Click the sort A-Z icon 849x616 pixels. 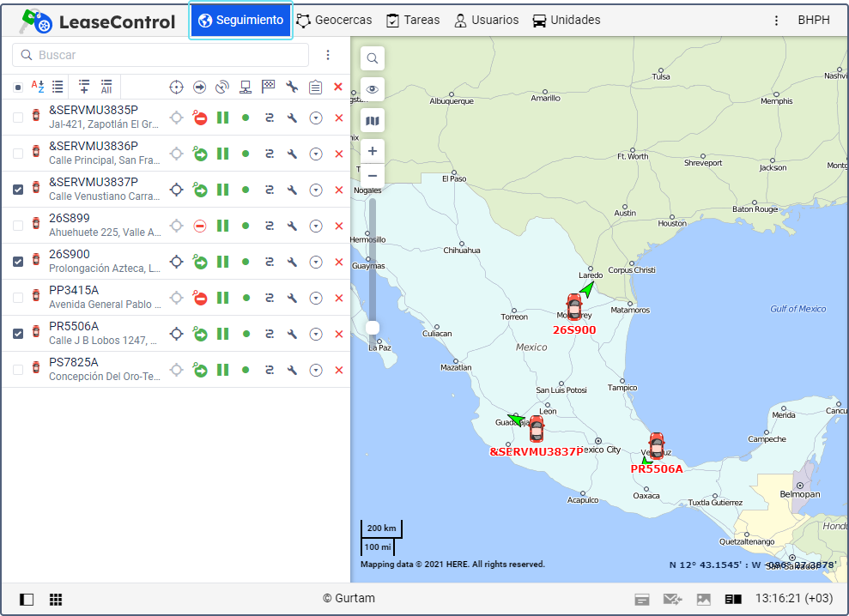click(38, 87)
